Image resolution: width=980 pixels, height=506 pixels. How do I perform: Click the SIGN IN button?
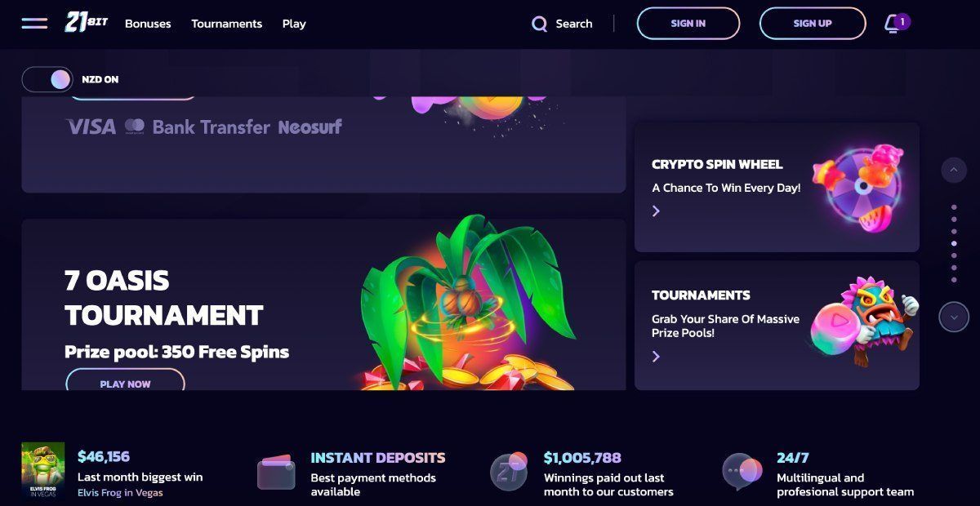[x=688, y=24]
